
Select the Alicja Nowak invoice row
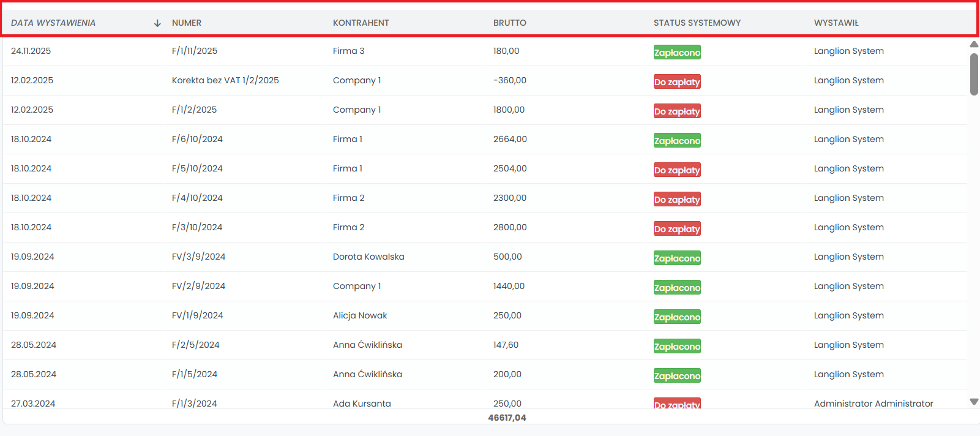pos(360,316)
